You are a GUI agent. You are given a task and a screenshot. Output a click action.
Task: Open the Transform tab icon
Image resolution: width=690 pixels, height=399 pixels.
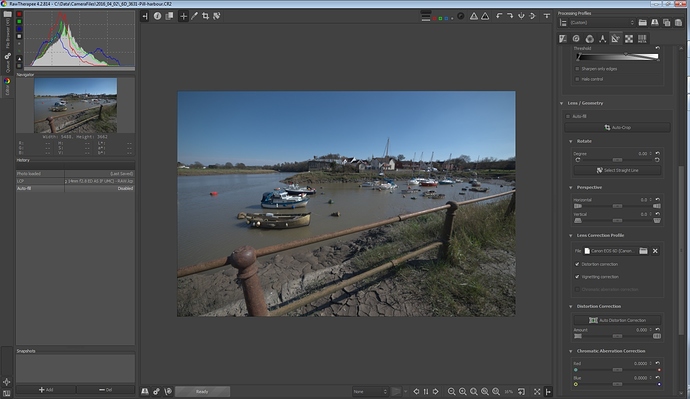[615, 39]
